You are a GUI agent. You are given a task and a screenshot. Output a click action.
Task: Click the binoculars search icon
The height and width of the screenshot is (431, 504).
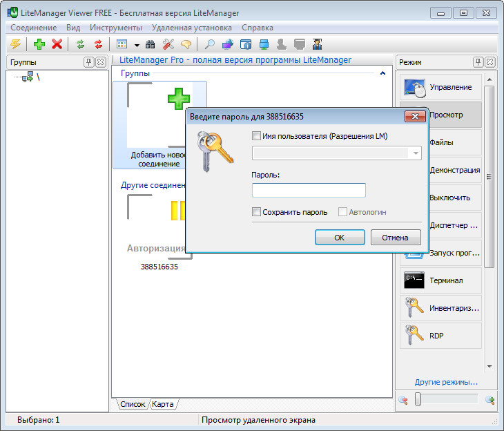pyautogui.click(x=150, y=44)
